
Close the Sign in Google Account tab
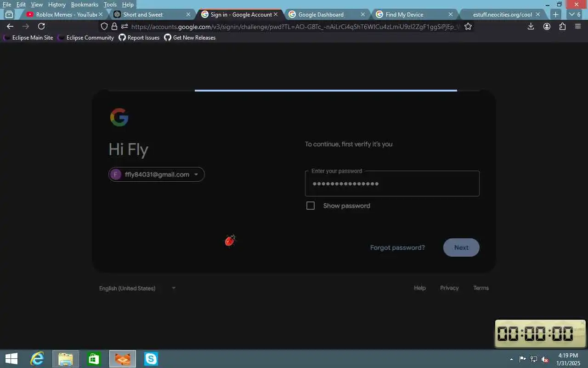[x=276, y=14]
